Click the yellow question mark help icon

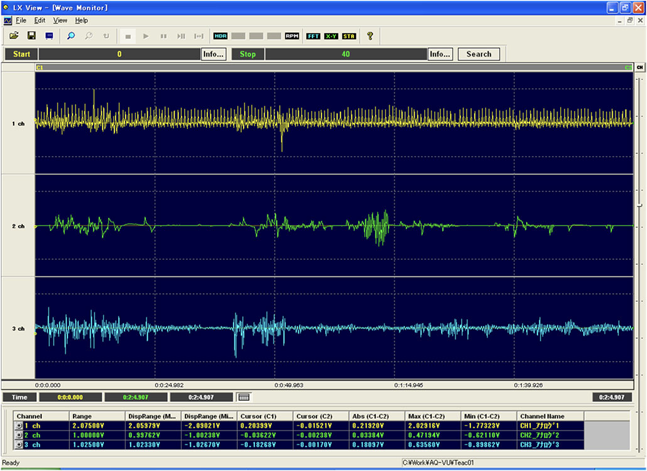tap(369, 36)
